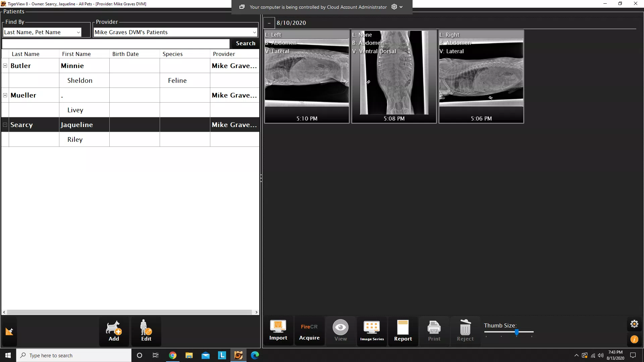Select pet Sheldon in patient list
This screenshot has height=362, width=644.
(x=80, y=80)
